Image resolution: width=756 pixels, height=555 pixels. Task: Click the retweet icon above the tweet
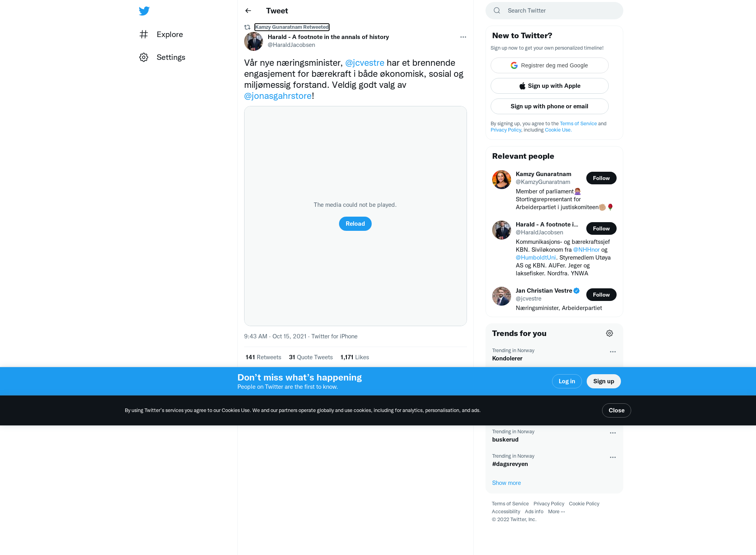pyautogui.click(x=247, y=27)
